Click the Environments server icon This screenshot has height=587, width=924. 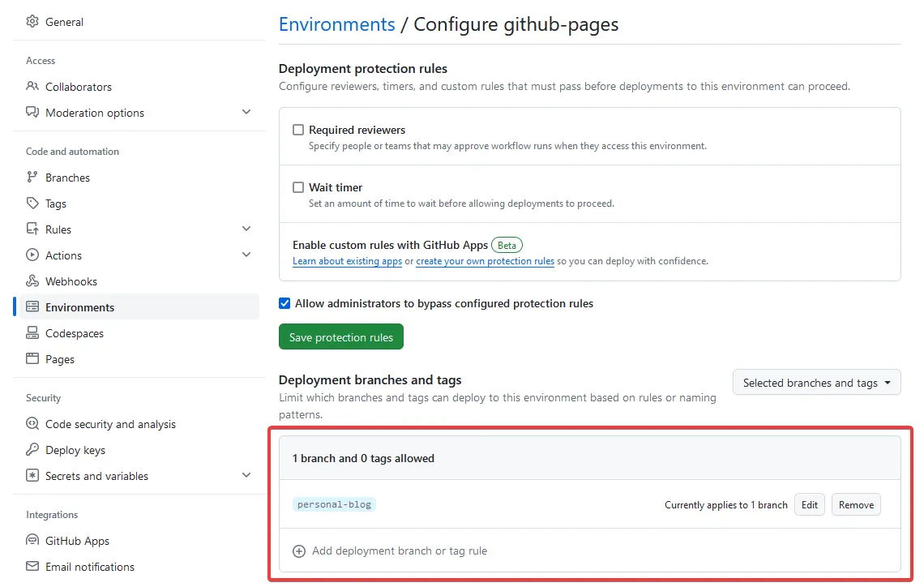pyautogui.click(x=32, y=307)
